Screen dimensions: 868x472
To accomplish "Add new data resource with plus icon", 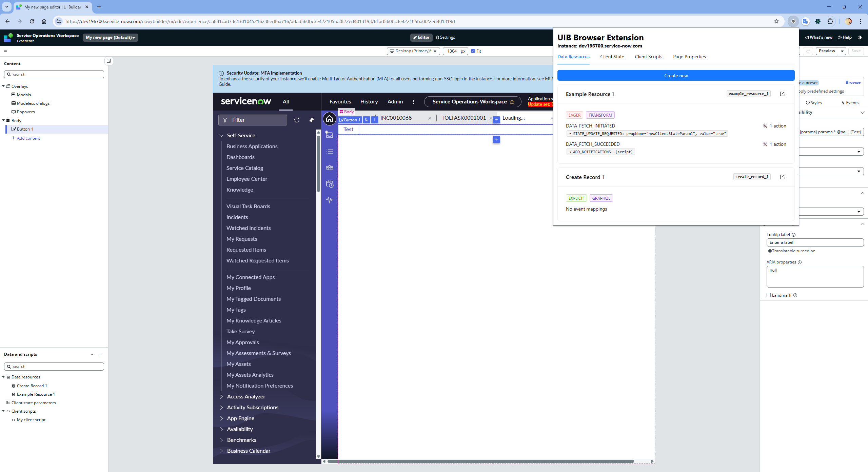I will [x=100, y=354].
